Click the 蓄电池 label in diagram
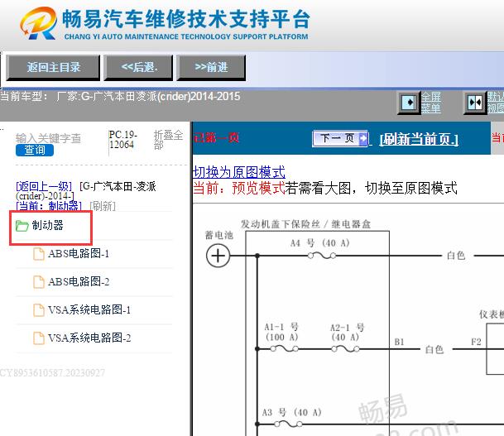Image resolution: width=504 pixels, height=436 pixels. coord(218,235)
